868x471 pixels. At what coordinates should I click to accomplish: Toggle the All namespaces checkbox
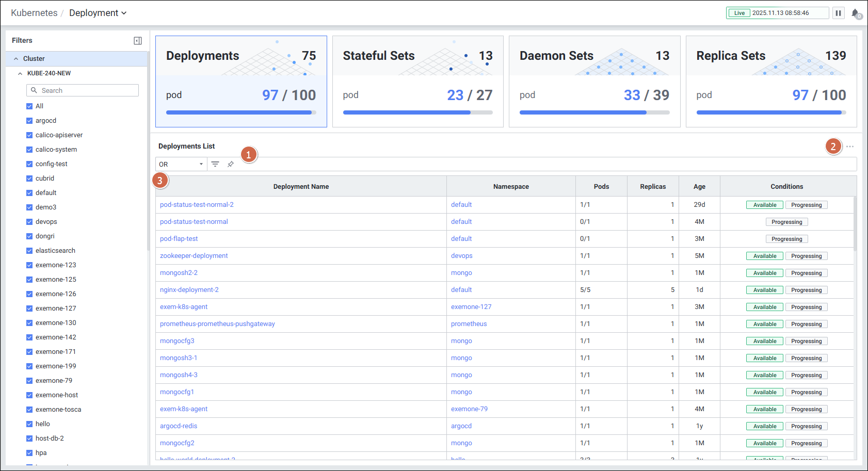[29, 106]
